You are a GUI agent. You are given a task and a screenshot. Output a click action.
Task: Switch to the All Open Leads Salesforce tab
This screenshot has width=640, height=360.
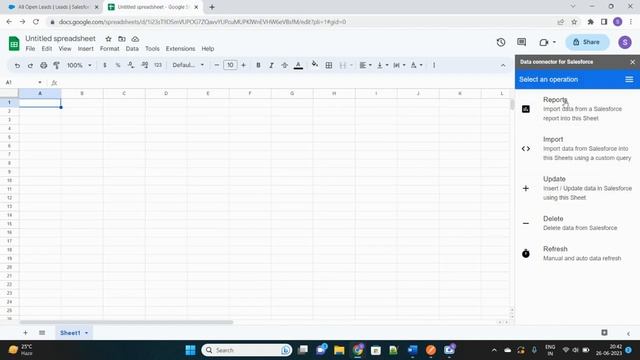[53, 7]
